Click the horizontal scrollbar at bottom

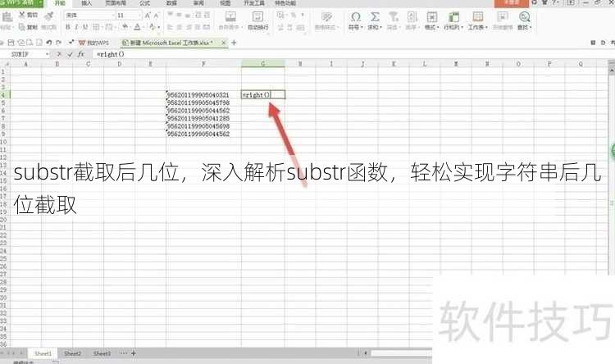coord(402,353)
